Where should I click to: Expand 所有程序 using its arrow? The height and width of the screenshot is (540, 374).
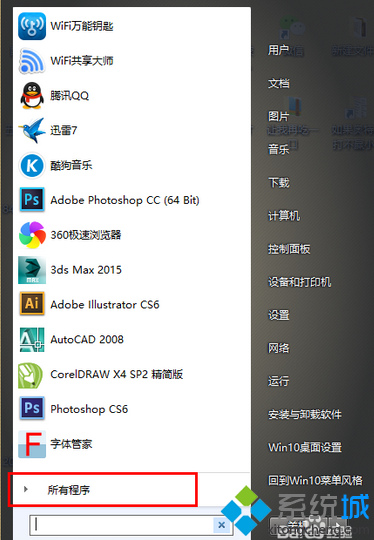tap(25, 489)
